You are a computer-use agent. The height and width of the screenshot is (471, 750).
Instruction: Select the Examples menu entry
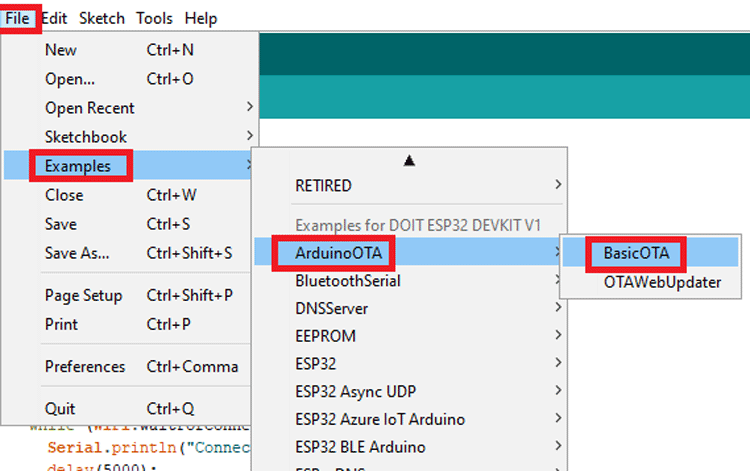point(128,166)
